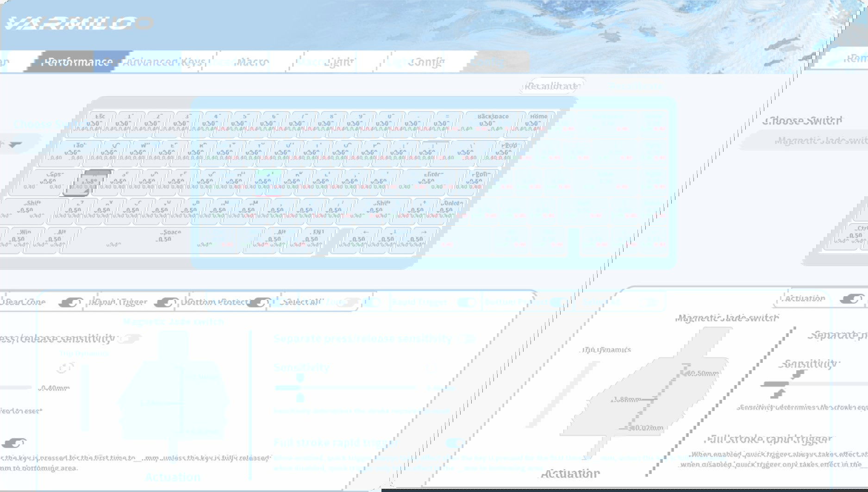Click the circular reset icon near Top Dynamics
The image size is (868, 492).
pos(65,368)
